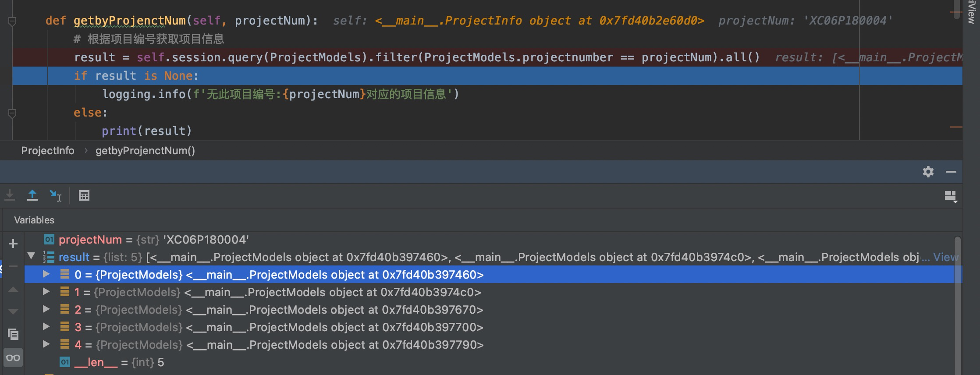Click the list type icon beside result

click(49, 257)
